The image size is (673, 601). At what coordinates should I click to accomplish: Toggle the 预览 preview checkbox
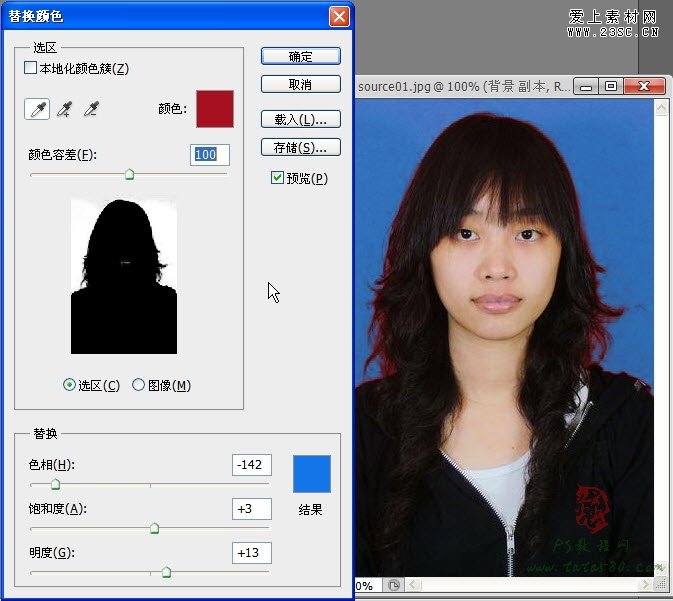[277, 178]
